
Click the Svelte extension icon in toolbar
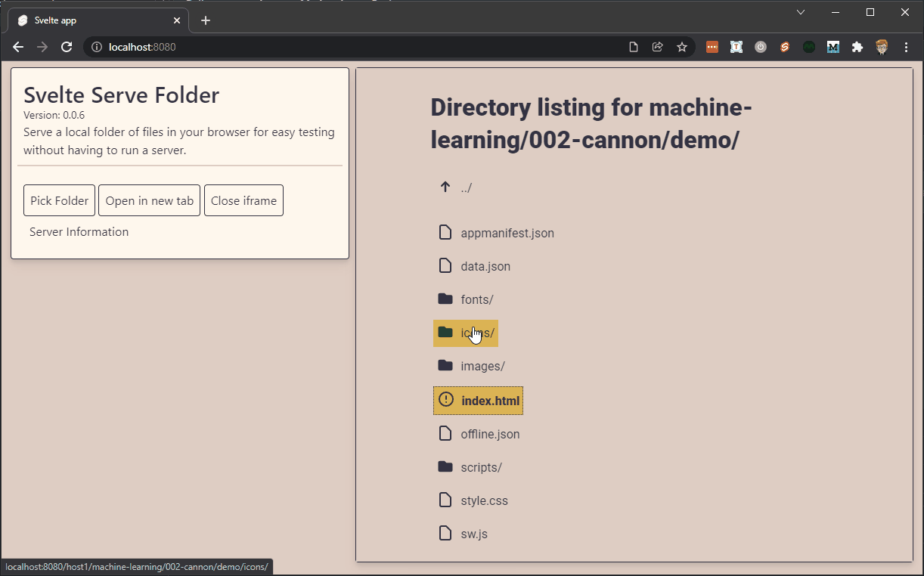click(x=785, y=47)
